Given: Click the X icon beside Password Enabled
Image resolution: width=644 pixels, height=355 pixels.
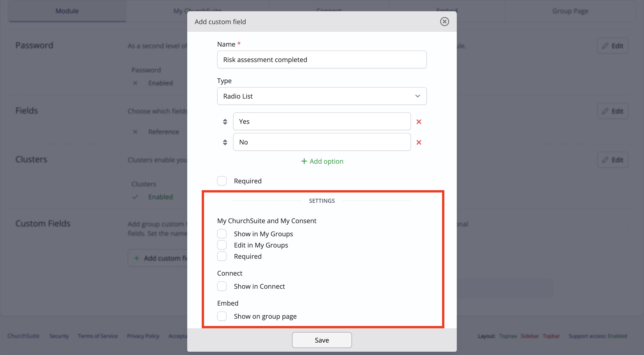Looking at the screenshot, I should [135, 83].
